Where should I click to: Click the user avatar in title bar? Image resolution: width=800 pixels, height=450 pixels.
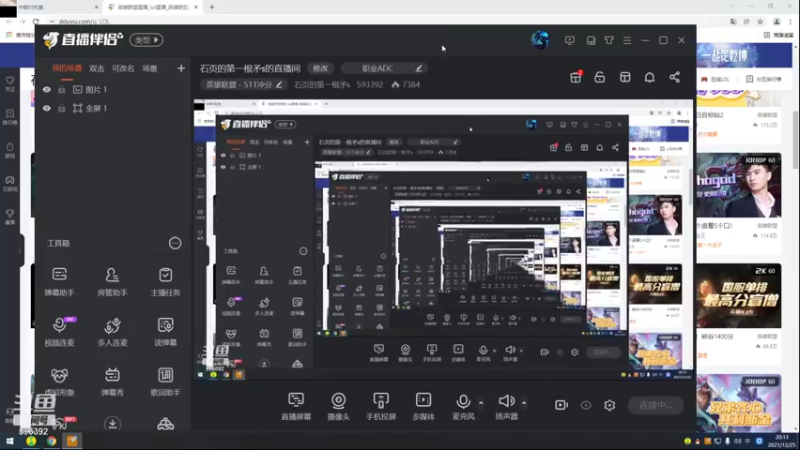(x=540, y=40)
